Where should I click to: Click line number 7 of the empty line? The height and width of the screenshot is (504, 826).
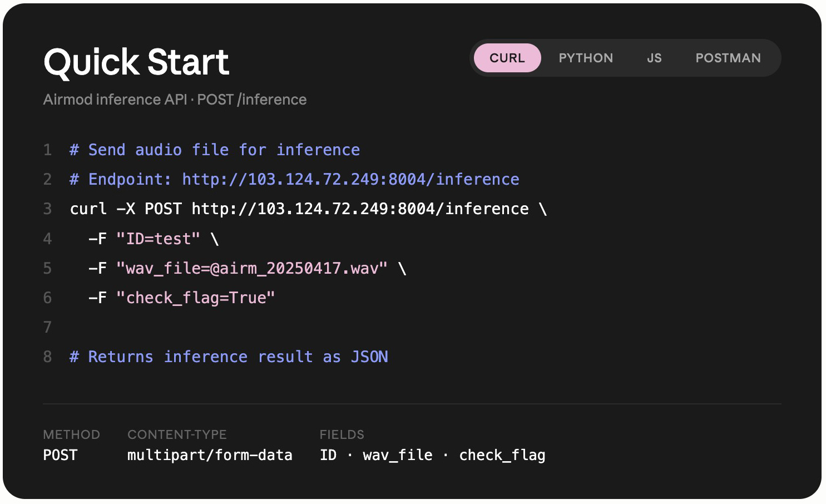click(47, 327)
